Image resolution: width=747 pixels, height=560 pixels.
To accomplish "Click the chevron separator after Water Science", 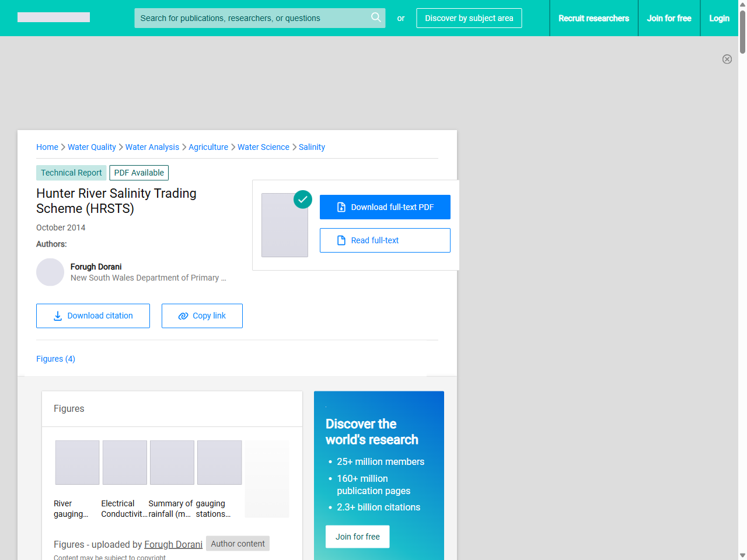I will [294, 147].
